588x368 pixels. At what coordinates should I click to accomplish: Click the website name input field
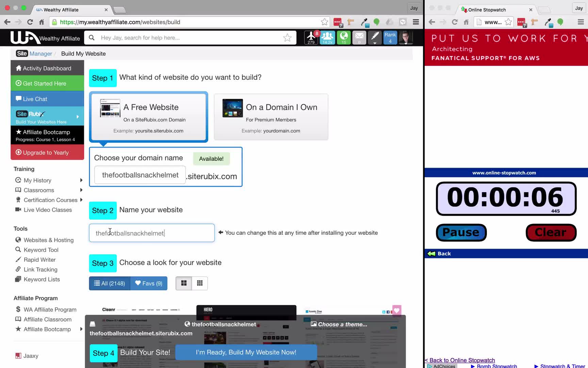coord(152,233)
